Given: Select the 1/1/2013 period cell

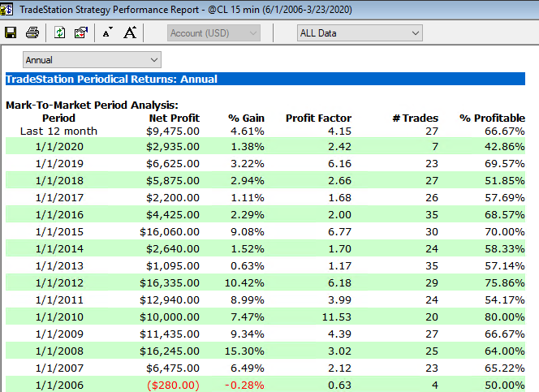Looking at the screenshot, I should coord(59,266).
